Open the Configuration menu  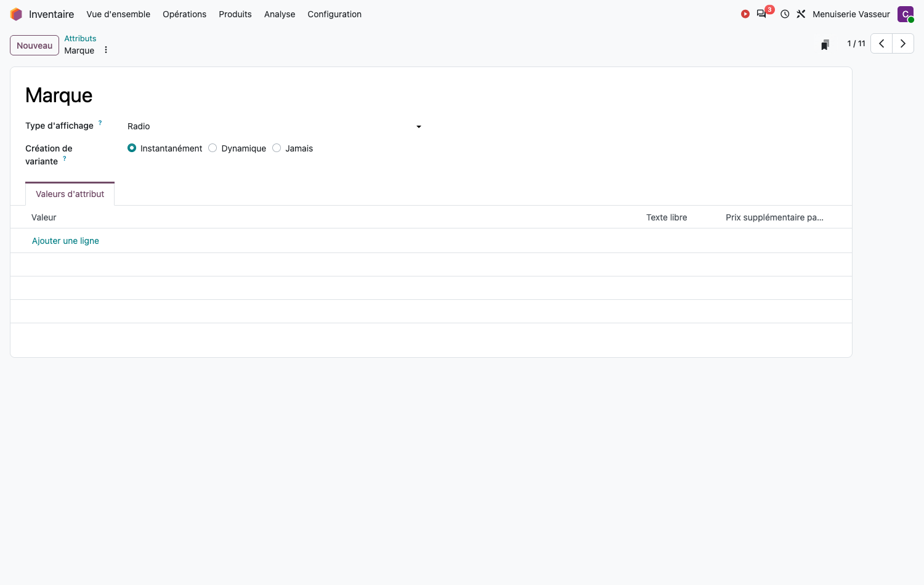(334, 14)
